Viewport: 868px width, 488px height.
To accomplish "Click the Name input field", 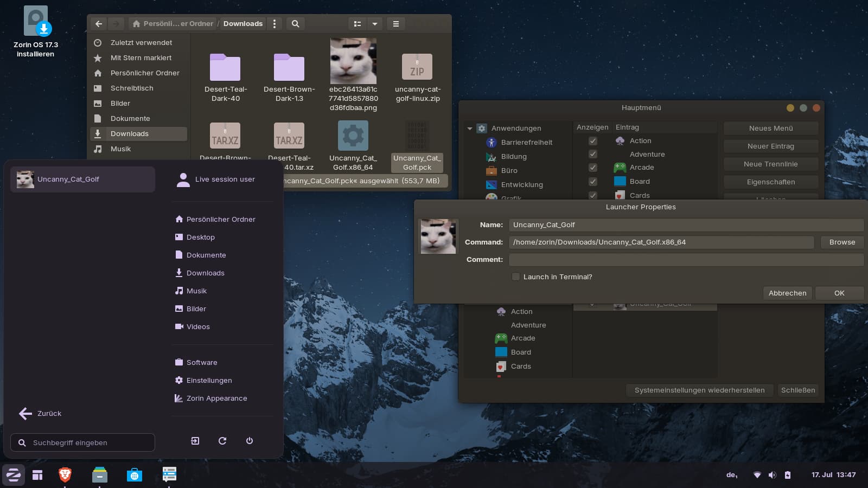I will [686, 225].
